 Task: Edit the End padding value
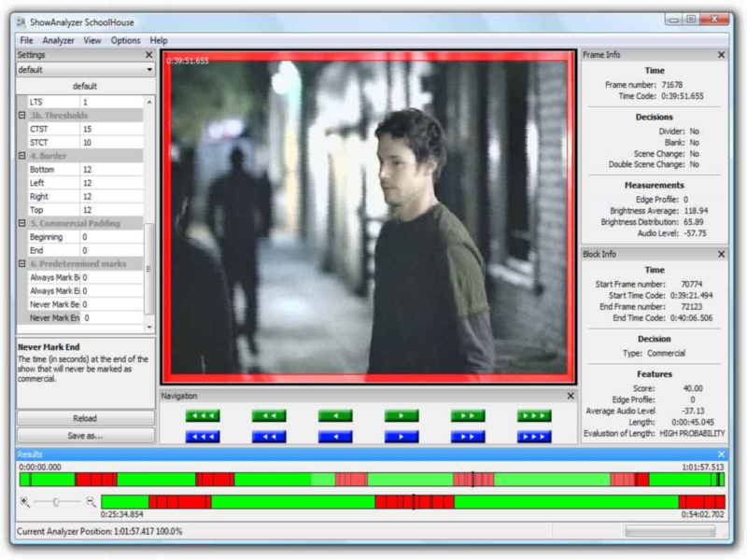pyautogui.click(x=111, y=250)
